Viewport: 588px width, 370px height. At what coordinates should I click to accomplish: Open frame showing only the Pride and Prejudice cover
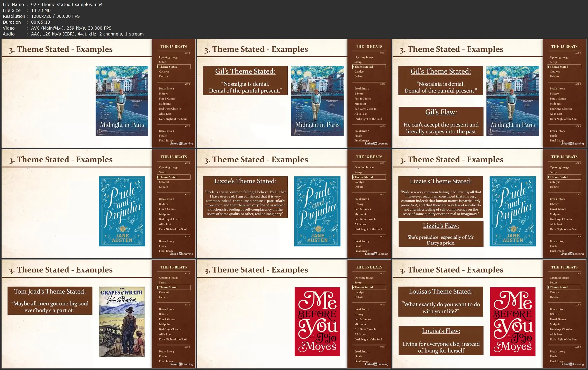pyautogui.click(x=98, y=204)
